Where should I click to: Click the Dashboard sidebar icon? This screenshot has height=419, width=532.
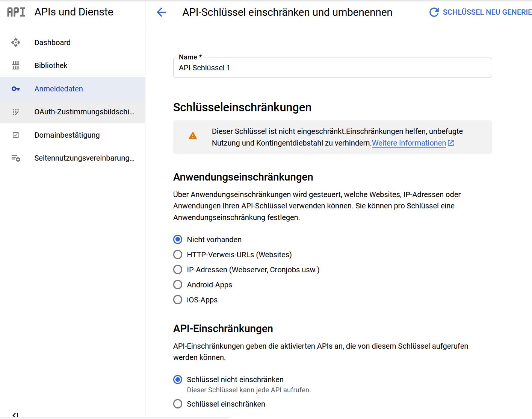[16, 43]
